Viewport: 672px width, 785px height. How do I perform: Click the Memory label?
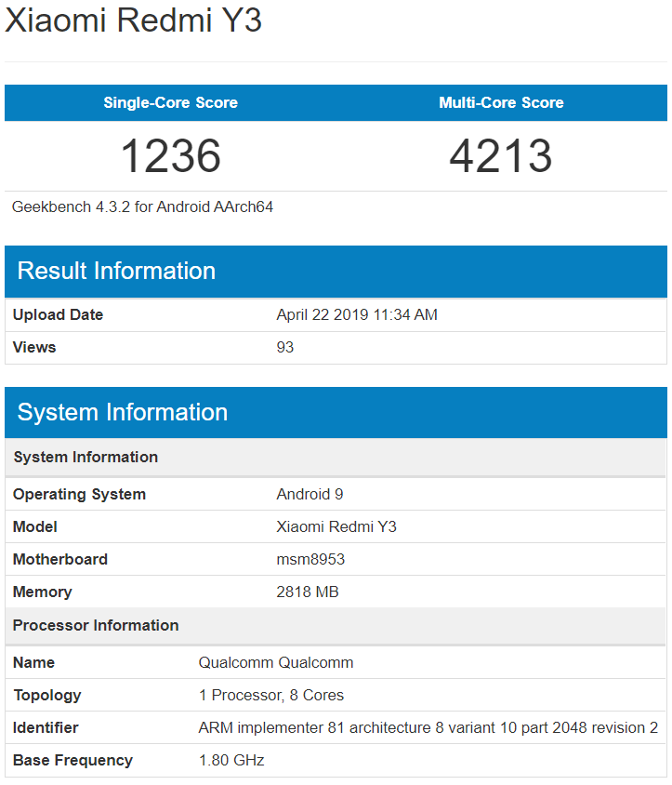pos(43,592)
